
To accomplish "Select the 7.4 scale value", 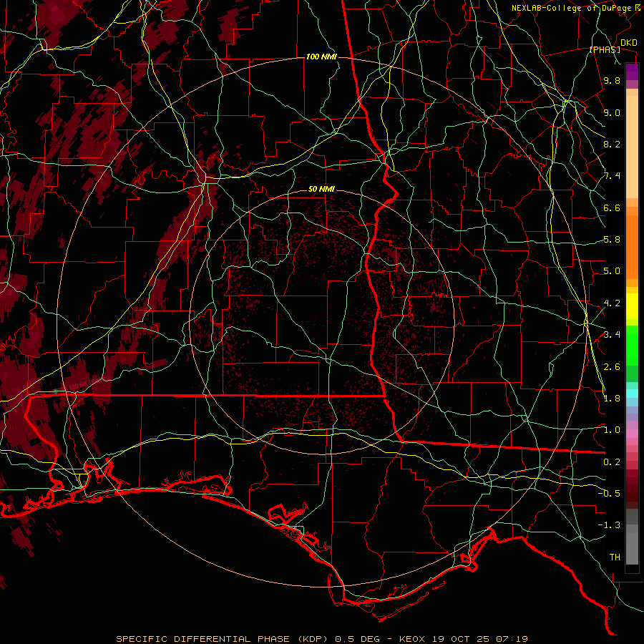I will pyautogui.click(x=612, y=176).
